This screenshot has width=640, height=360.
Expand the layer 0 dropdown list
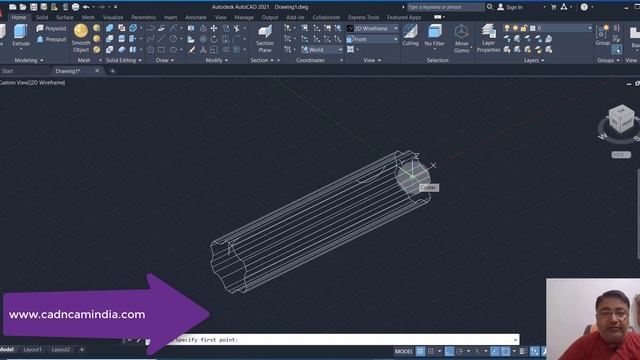point(589,28)
